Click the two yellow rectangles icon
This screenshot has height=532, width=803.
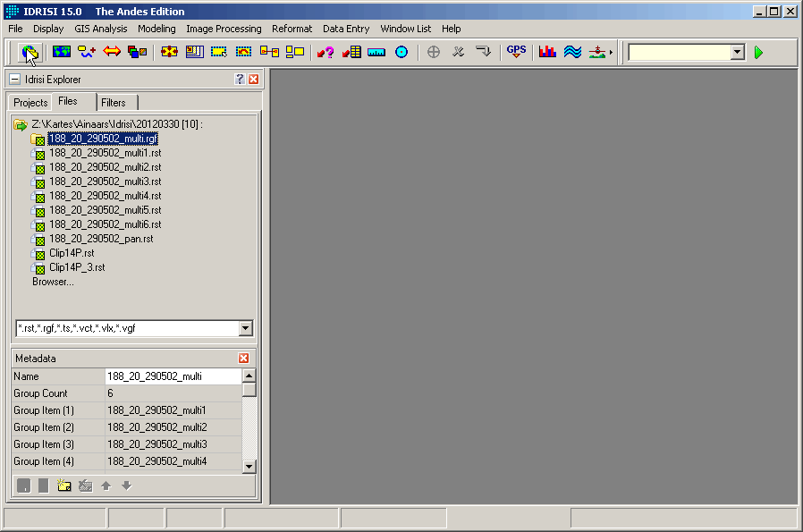(294, 52)
